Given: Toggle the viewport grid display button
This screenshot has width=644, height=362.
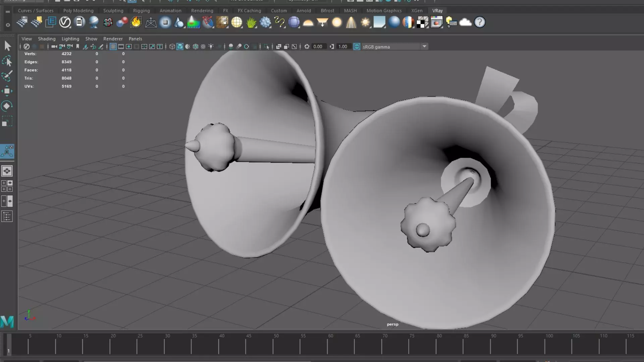Looking at the screenshot, I should tap(113, 47).
